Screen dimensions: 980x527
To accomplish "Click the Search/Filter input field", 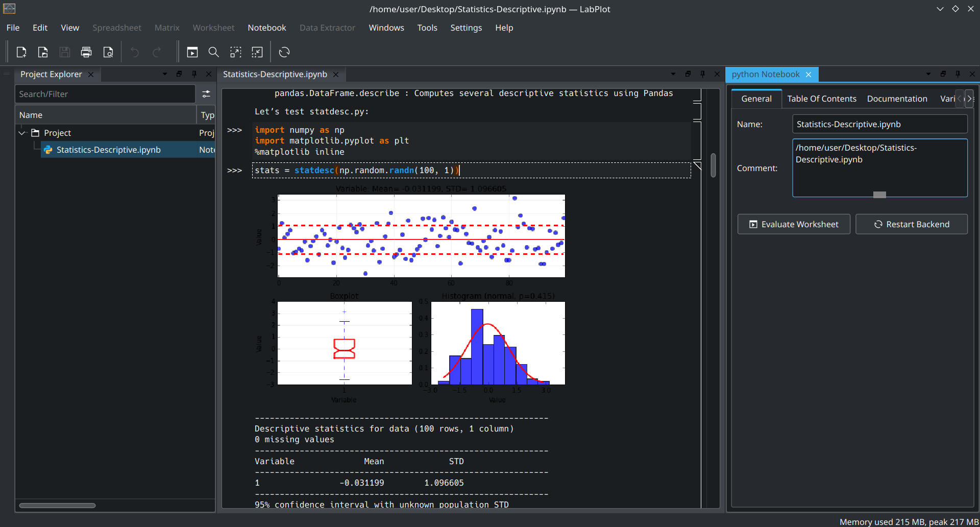I will [x=105, y=94].
